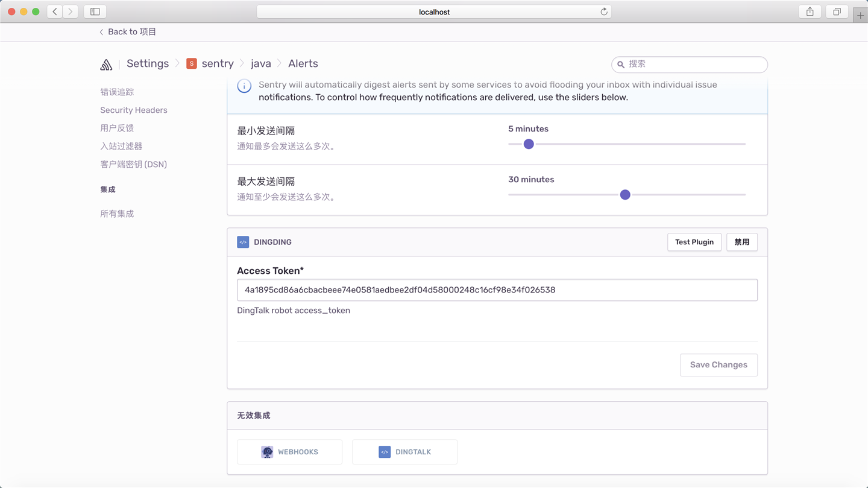The height and width of the screenshot is (488, 868).
Task: Enable the DINGTALK integration
Action: pos(405,452)
